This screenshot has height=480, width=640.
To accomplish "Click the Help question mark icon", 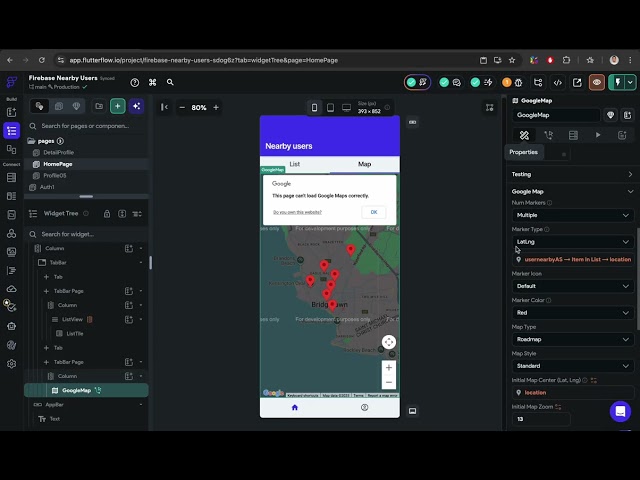I will click(x=135, y=82).
